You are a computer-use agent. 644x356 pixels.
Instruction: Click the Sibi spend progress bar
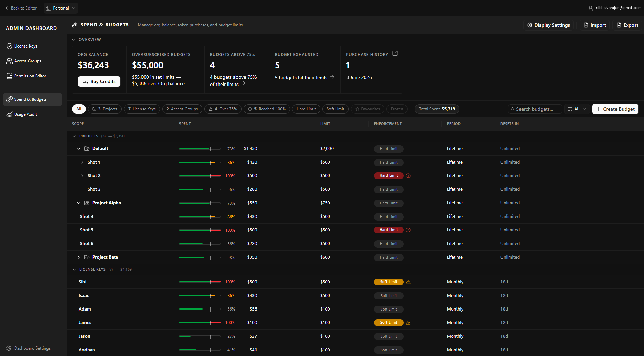click(x=200, y=282)
